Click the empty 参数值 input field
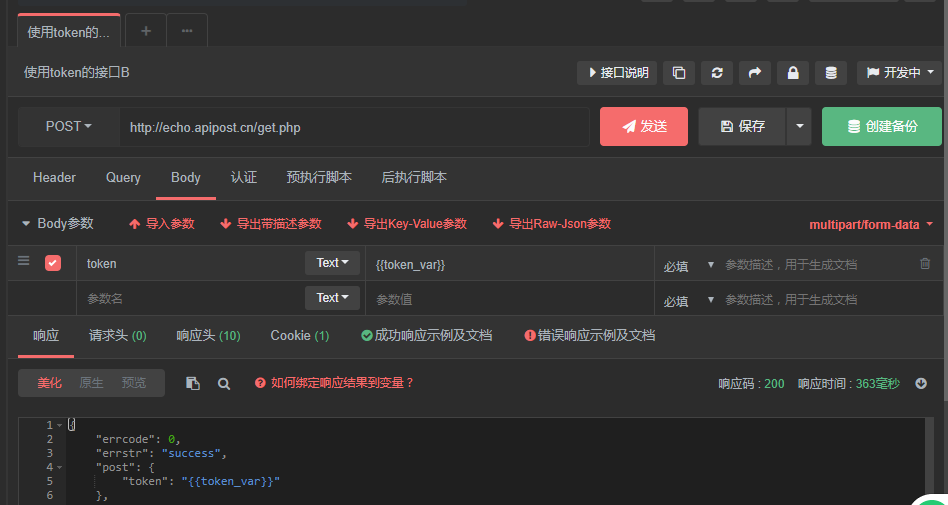 (x=510, y=299)
